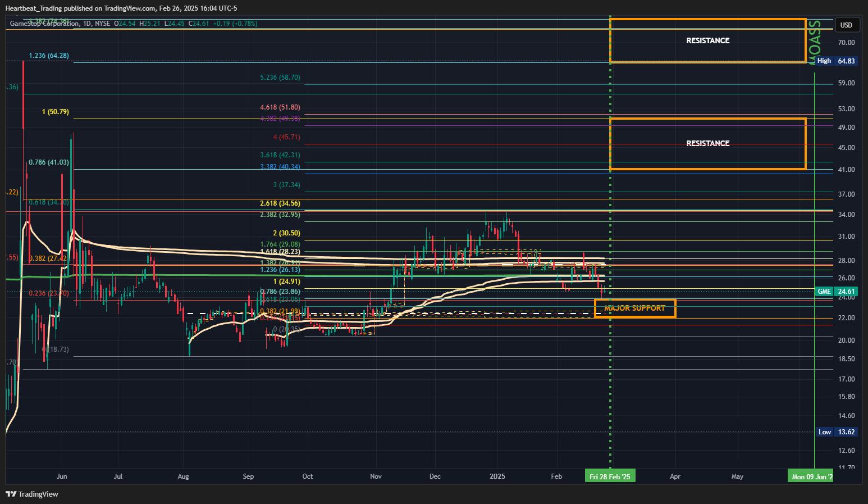Click the 3 (37.34) Fibonacci label
Screen dimensions: 868x504
(x=287, y=185)
